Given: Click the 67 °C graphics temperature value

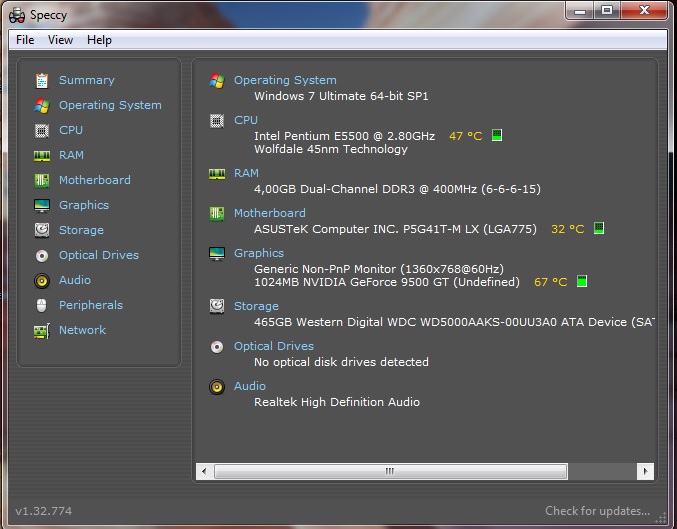Looking at the screenshot, I should click(x=550, y=282).
